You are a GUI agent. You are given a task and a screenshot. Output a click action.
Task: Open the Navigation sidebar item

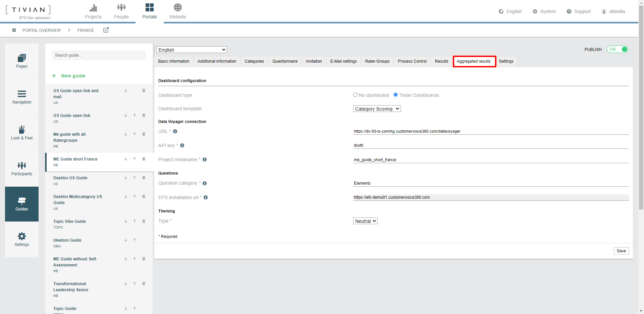click(x=22, y=97)
